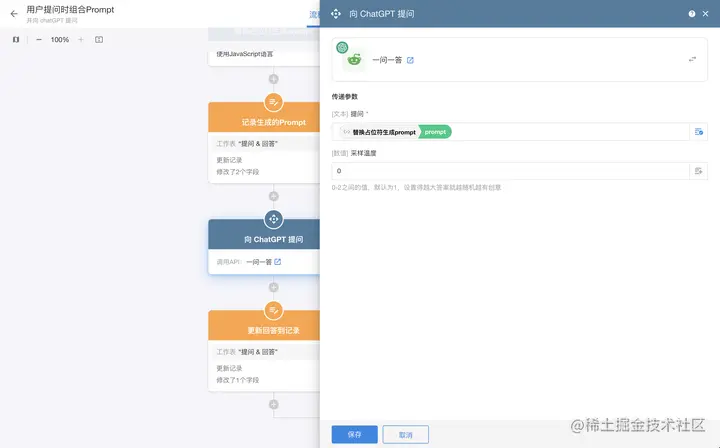Click 修改了1个字段 text
720x448 pixels.
(x=238, y=380)
